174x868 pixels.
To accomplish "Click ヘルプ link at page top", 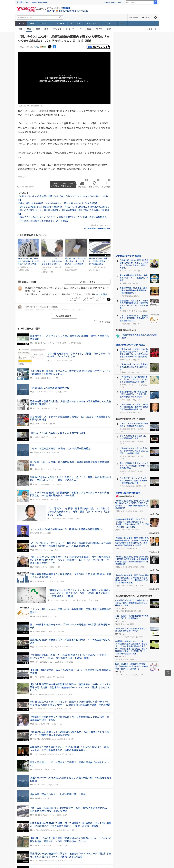I will 121,2.
